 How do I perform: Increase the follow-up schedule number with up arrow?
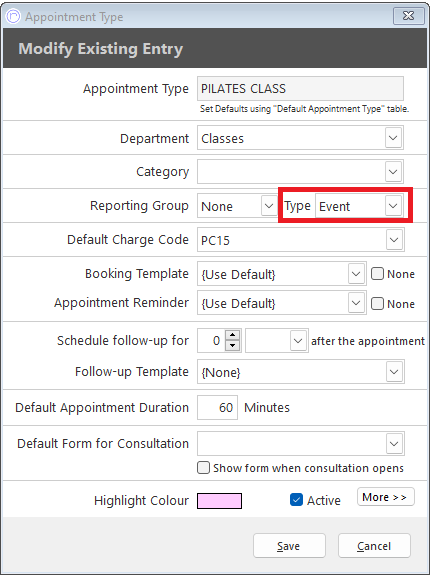[233, 335]
